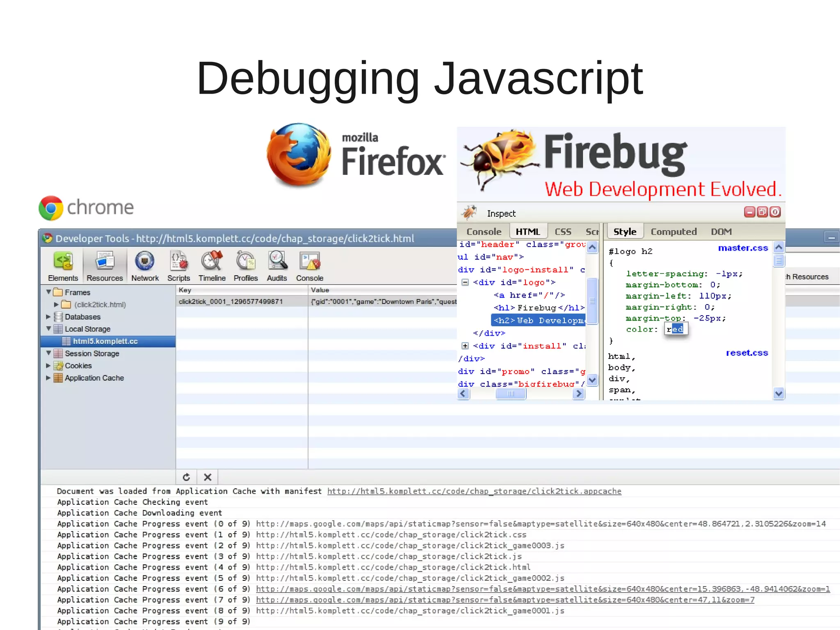Image resolution: width=840 pixels, height=630 pixels.
Task: Open the Scripts panel icon
Action: 178,261
